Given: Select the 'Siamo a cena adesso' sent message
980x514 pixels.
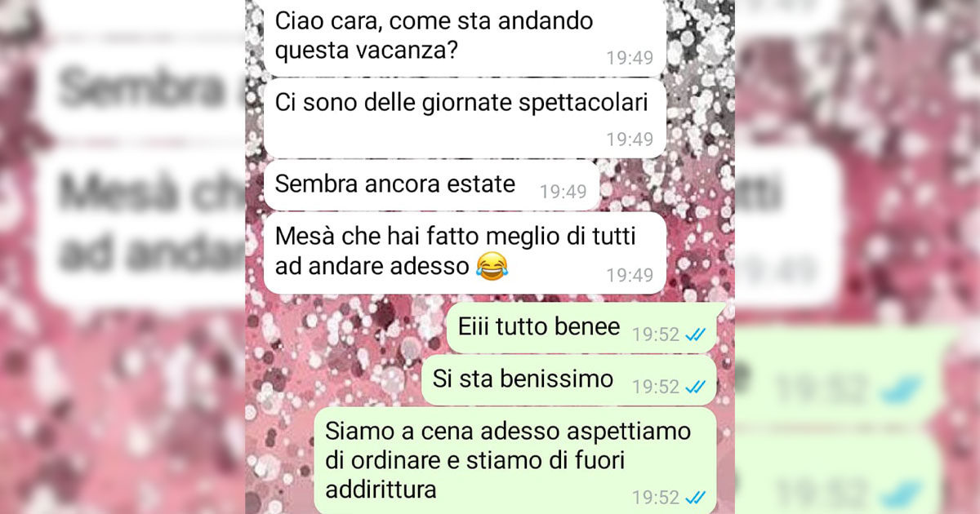Looking at the screenshot, I should click(x=515, y=461).
